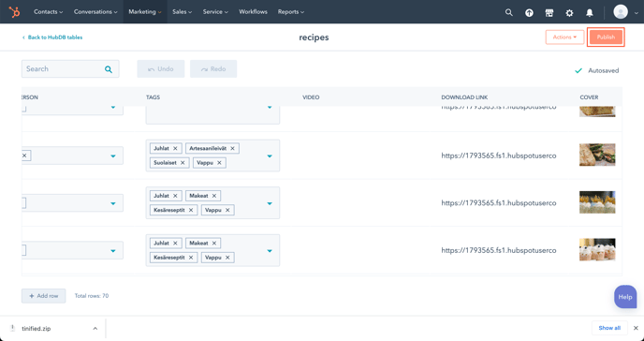Click the upgrade arrow icon
This screenshot has width=644, height=341.
pyautogui.click(x=529, y=13)
